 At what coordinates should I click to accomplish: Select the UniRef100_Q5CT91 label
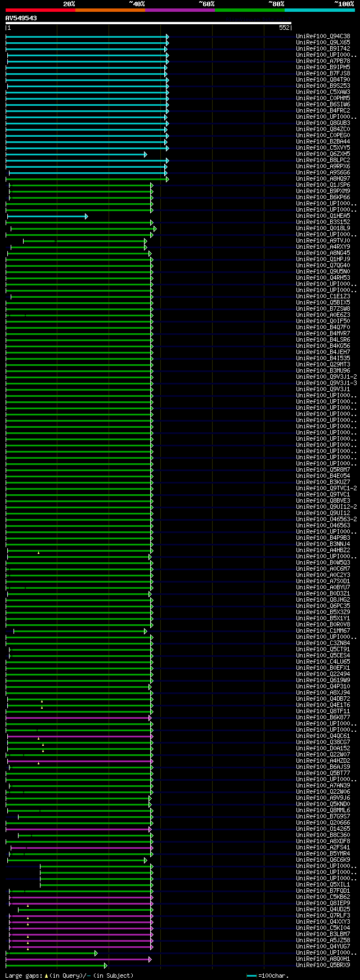[x=323, y=650]
